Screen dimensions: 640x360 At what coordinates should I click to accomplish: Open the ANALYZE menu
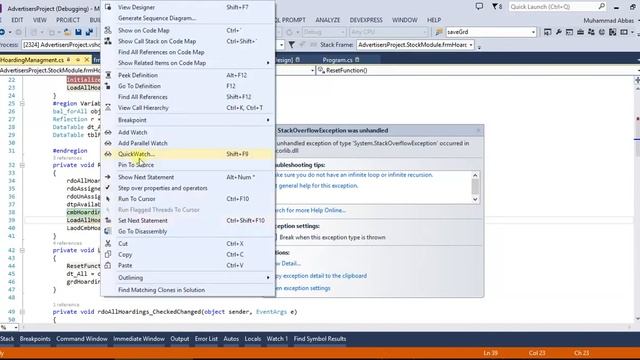[x=327, y=20]
